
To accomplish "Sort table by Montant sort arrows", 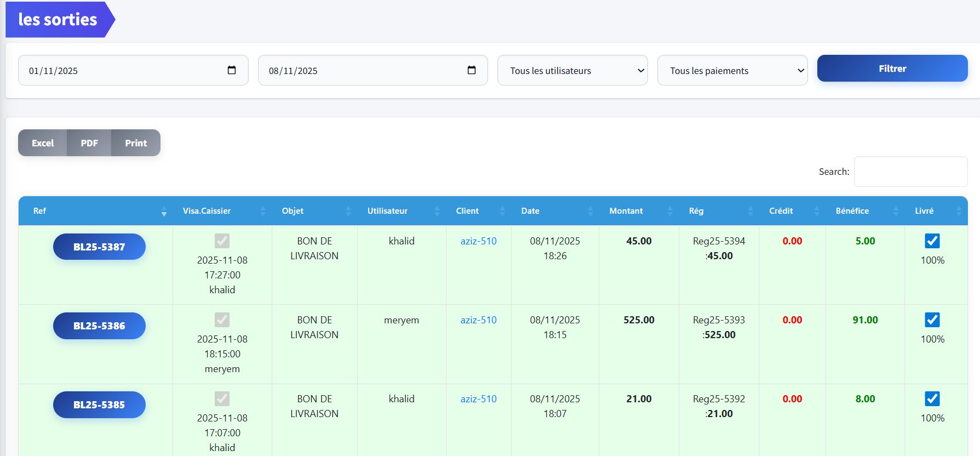I will 669,211.
